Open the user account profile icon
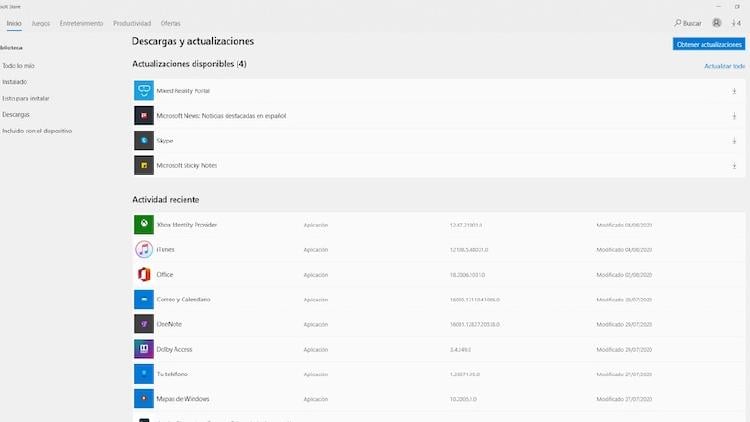This screenshot has width=750, height=422. [x=717, y=22]
